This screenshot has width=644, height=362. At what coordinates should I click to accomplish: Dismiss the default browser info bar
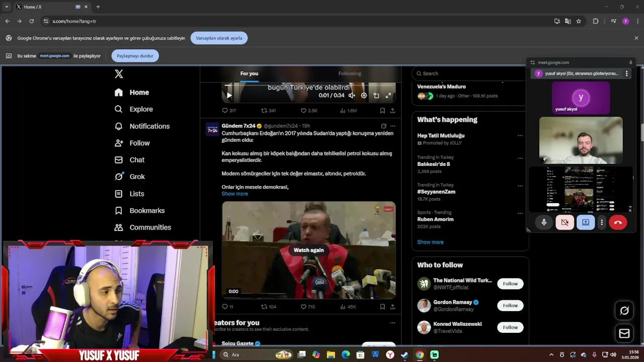point(636,38)
